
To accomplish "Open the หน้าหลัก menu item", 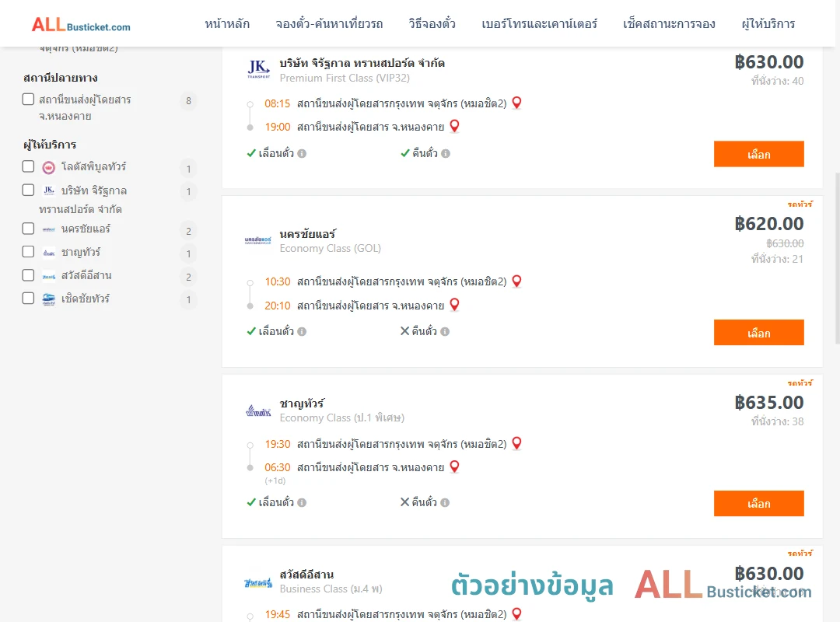I will (227, 23).
